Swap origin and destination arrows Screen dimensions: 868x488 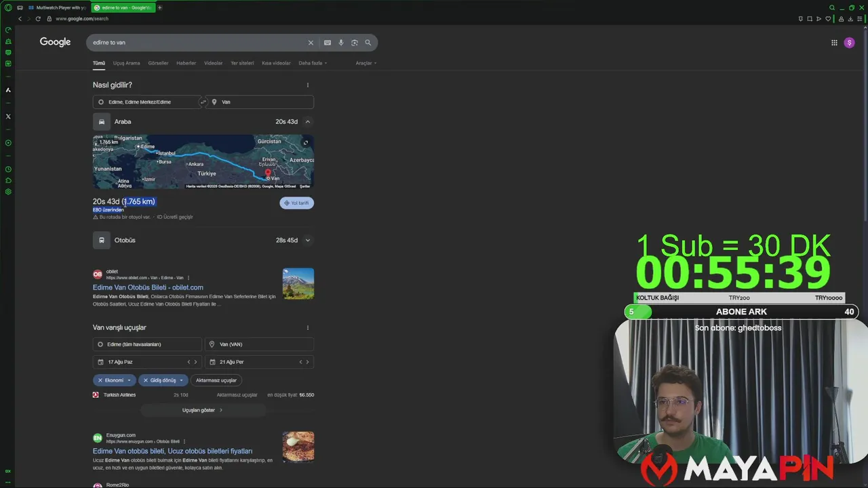coord(203,102)
